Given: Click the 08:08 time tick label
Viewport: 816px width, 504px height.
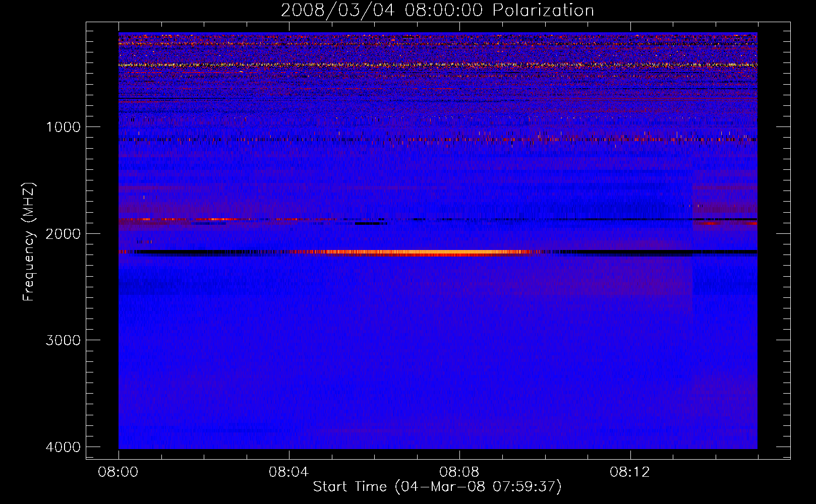Looking at the screenshot, I should [x=459, y=472].
